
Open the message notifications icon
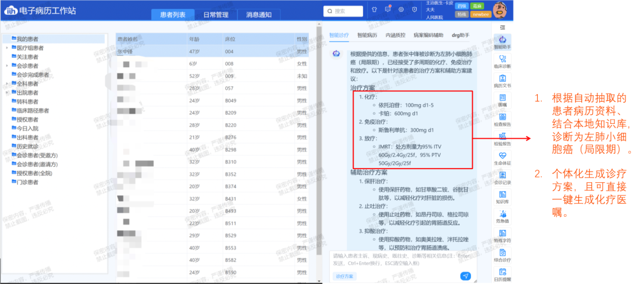(388, 10)
